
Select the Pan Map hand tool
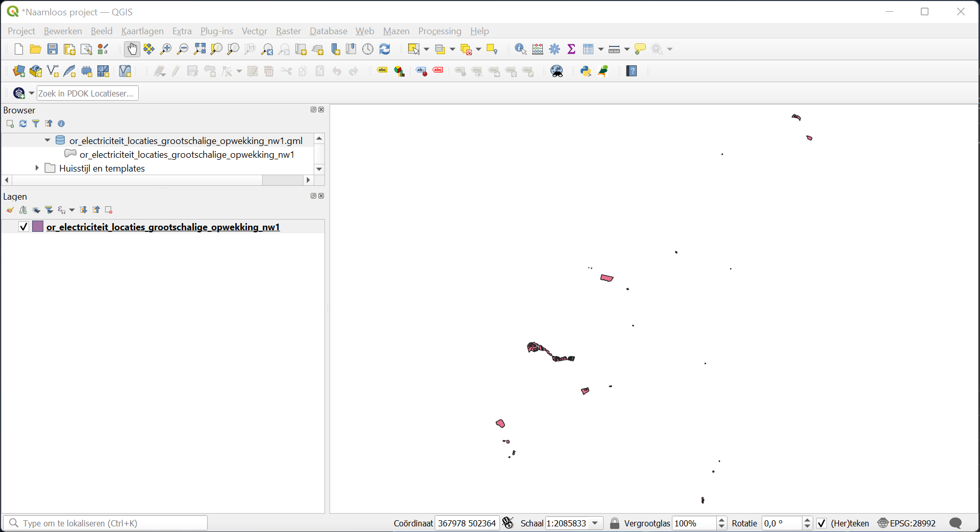(132, 49)
